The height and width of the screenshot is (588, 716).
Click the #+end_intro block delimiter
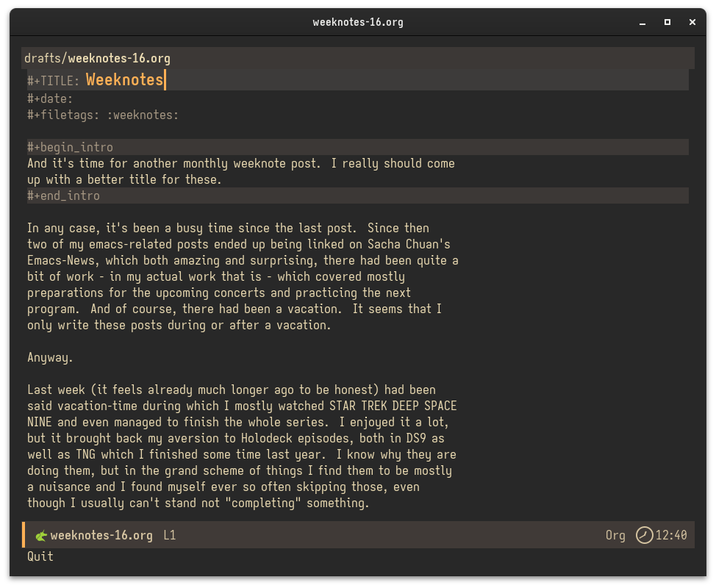click(63, 196)
